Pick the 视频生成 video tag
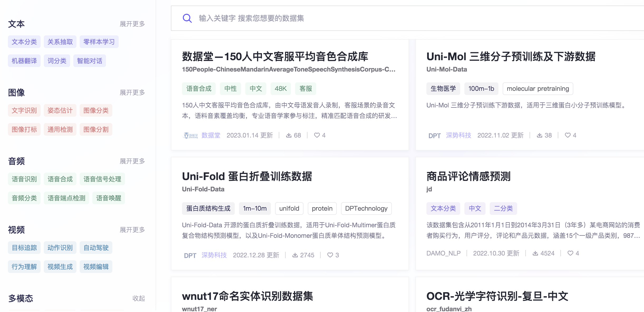The width and height of the screenshot is (644, 312). 60,267
